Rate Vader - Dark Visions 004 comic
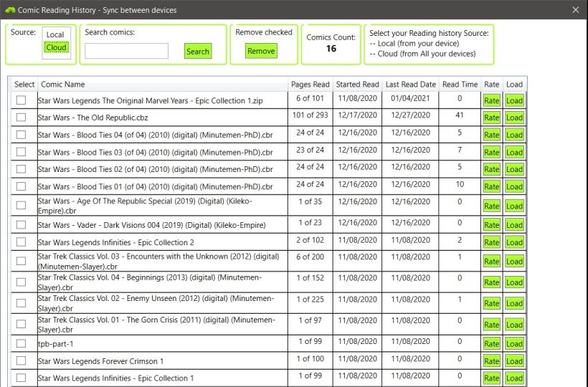Screen dimensions: 588x387 tap(491, 225)
